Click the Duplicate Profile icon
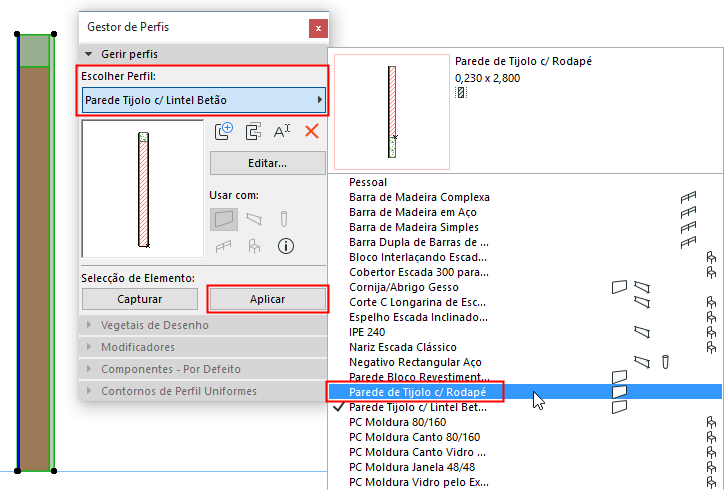The width and height of the screenshot is (724, 490). click(x=253, y=131)
